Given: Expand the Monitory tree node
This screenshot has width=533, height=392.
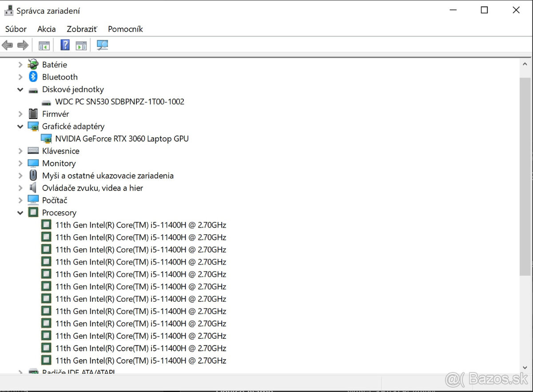Looking at the screenshot, I should (20, 163).
